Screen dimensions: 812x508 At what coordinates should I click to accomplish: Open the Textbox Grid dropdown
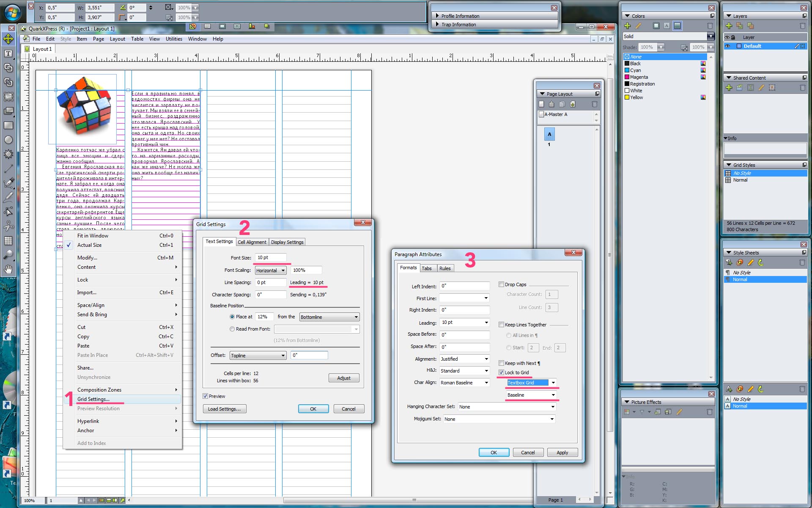[x=532, y=383]
